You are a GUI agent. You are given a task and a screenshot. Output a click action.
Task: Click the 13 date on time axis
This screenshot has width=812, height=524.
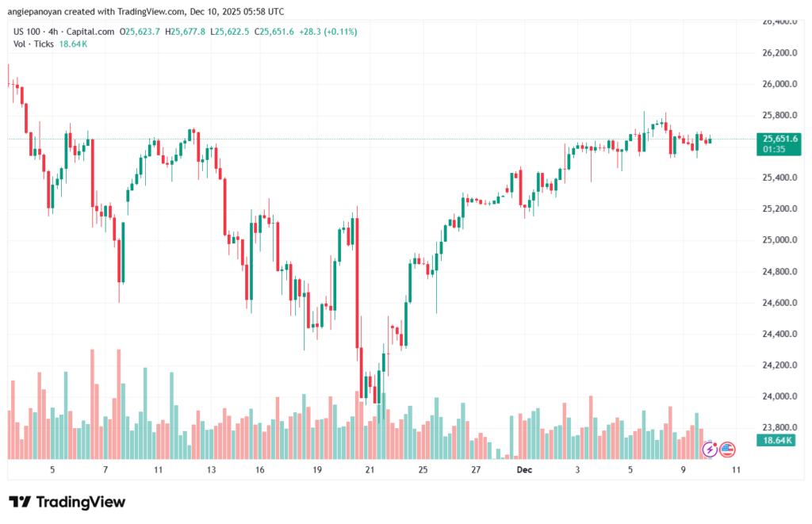pyautogui.click(x=212, y=470)
